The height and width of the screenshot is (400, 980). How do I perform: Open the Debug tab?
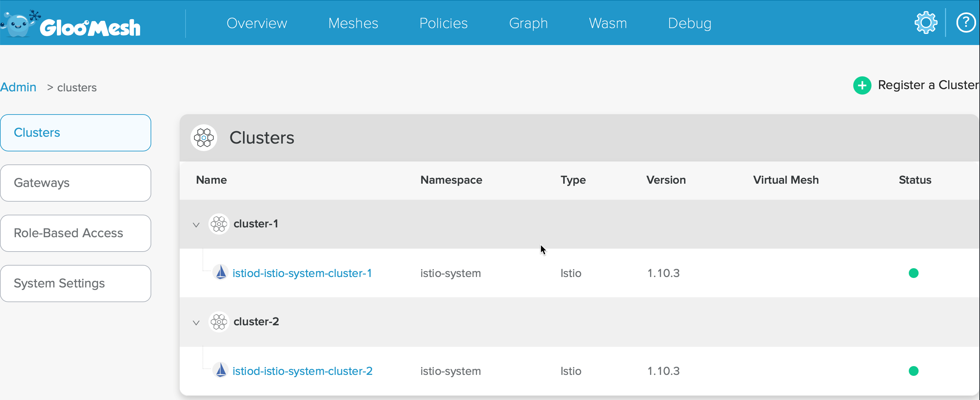coord(690,23)
